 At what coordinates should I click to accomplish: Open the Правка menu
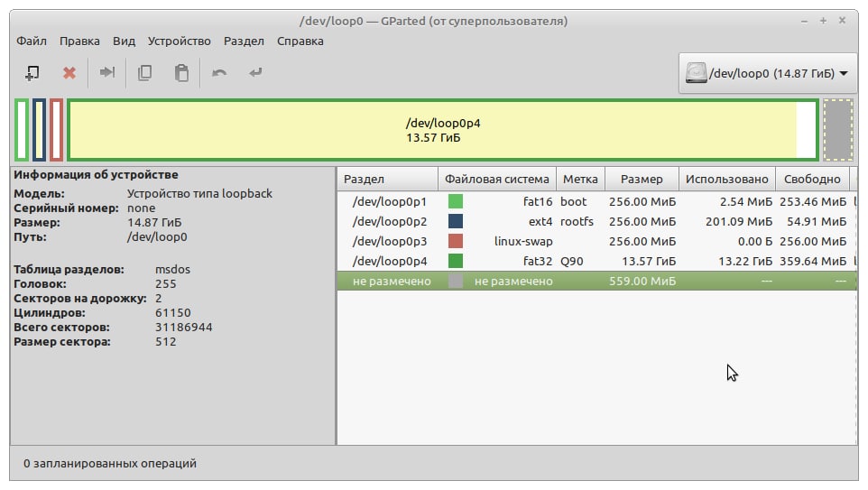(79, 41)
